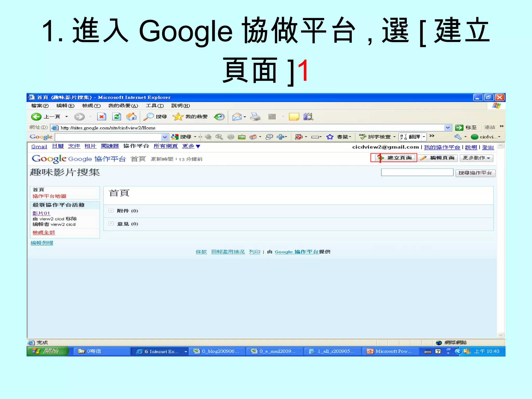Open Windows Start button
This screenshot has height=399, width=532.
pos(48,351)
